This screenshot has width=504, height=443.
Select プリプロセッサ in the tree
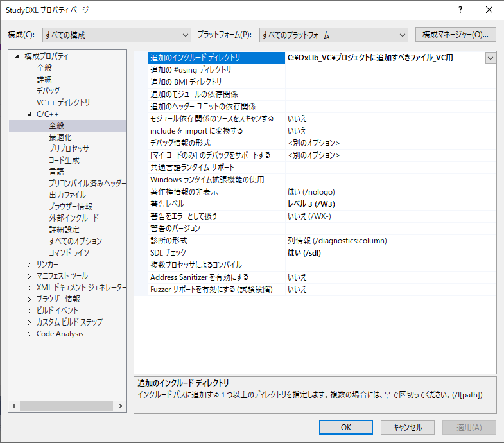click(x=69, y=149)
